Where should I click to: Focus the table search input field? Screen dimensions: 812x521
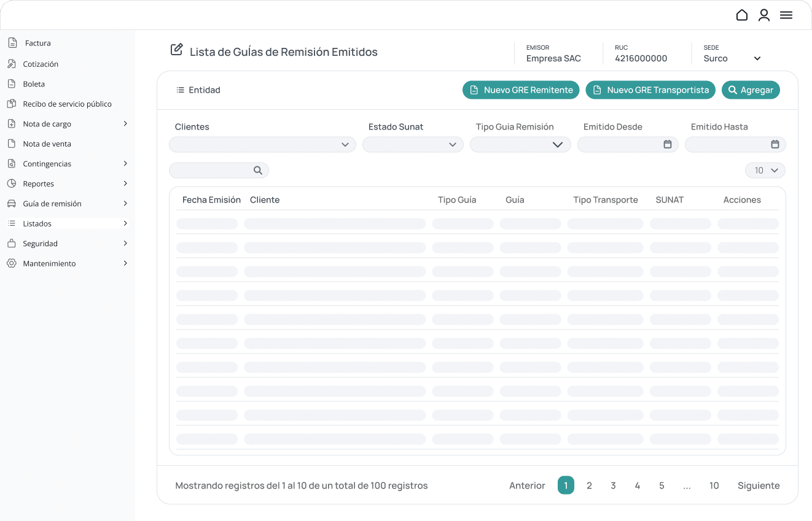[x=219, y=171]
